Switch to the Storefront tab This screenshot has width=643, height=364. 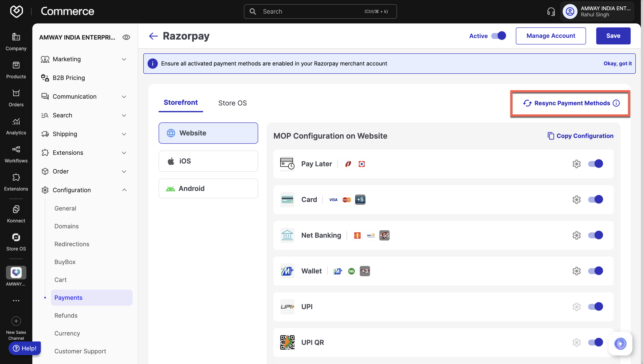[x=181, y=103]
